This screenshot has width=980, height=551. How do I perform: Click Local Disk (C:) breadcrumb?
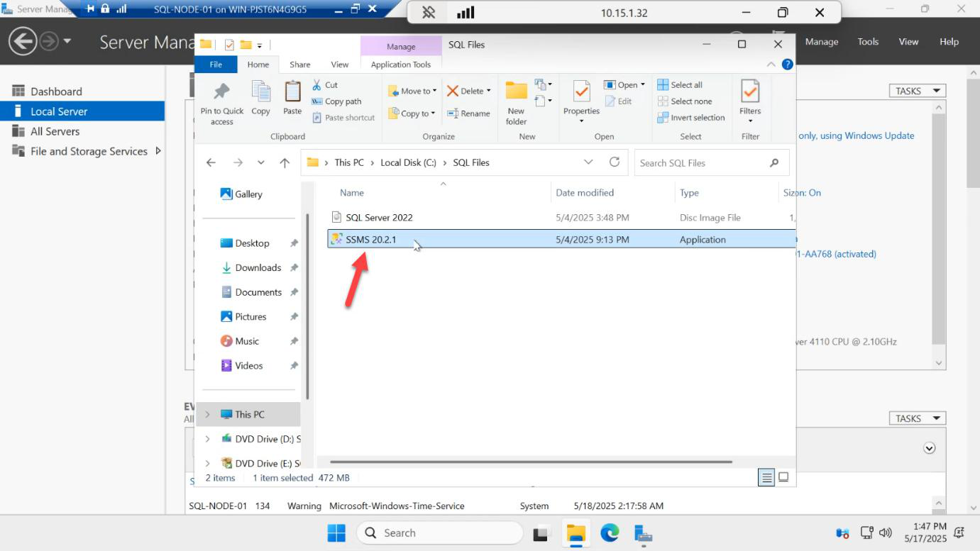click(x=409, y=162)
